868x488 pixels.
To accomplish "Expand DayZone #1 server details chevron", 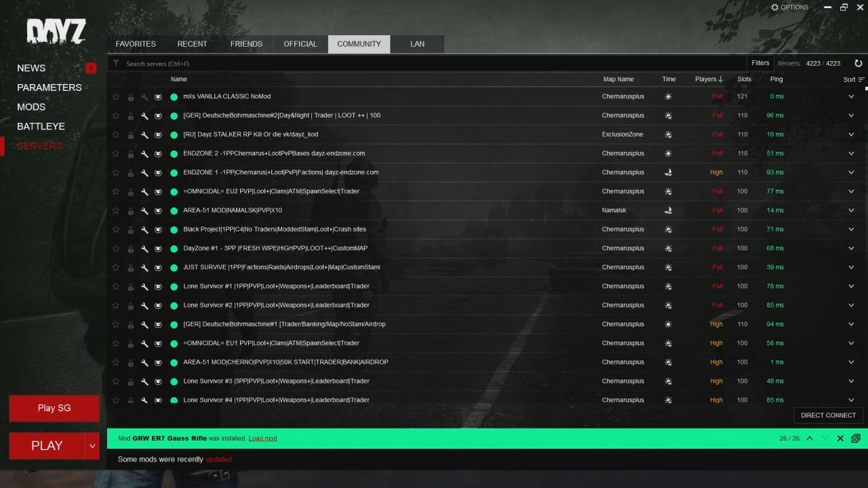I will coord(851,248).
